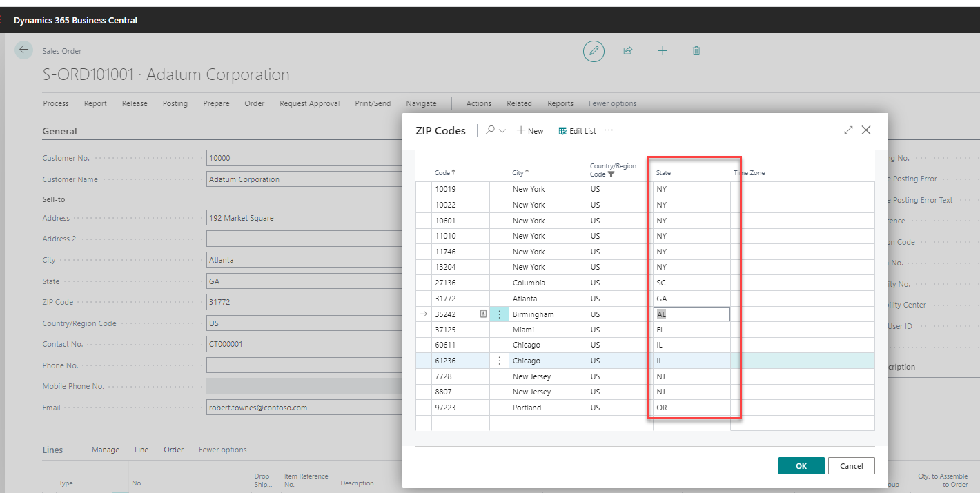Click the back arrow on Sales Order
Image resolution: width=980 pixels, height=493 pixels.
point(24,50)
